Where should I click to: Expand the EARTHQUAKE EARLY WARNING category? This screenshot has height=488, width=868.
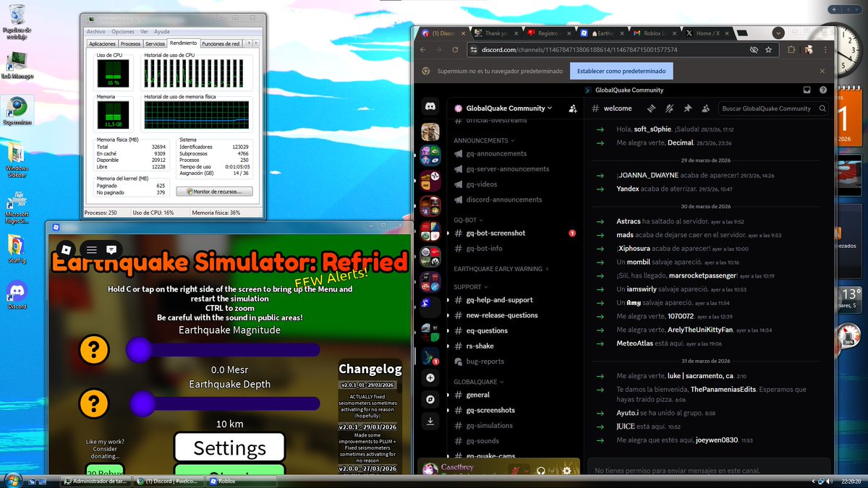point(501,268)
